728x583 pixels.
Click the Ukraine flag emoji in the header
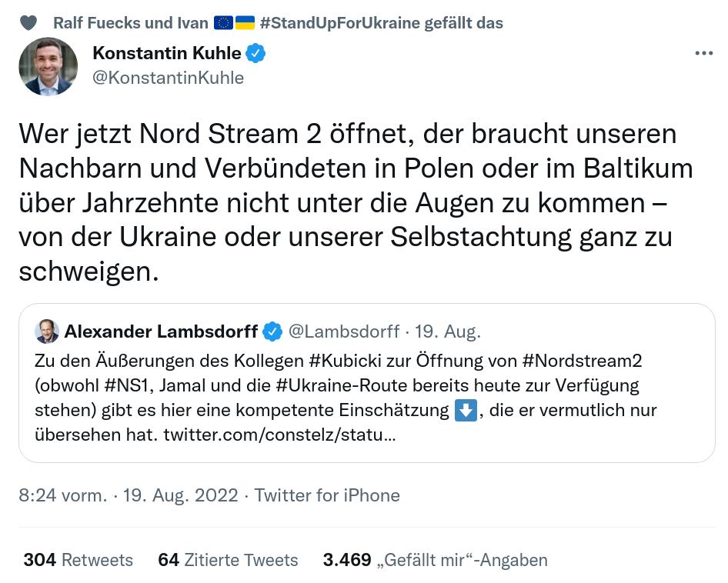coord(245,22)
